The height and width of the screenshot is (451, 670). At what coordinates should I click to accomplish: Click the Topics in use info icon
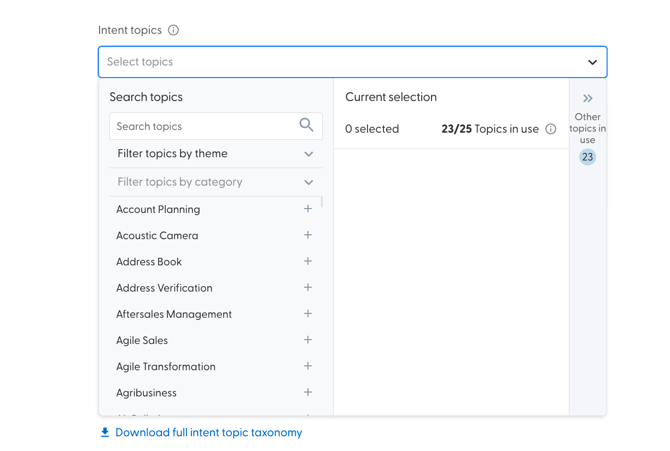coord(551,129)
